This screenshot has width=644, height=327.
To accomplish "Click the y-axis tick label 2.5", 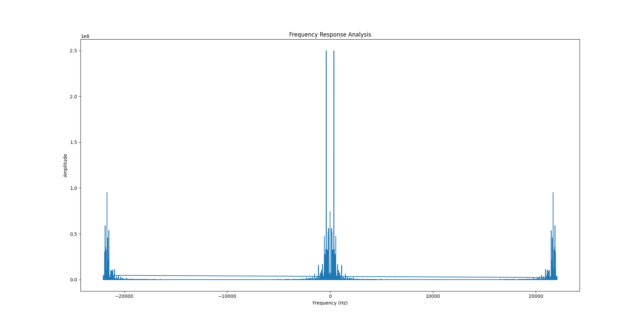I will tap(74, 51).
